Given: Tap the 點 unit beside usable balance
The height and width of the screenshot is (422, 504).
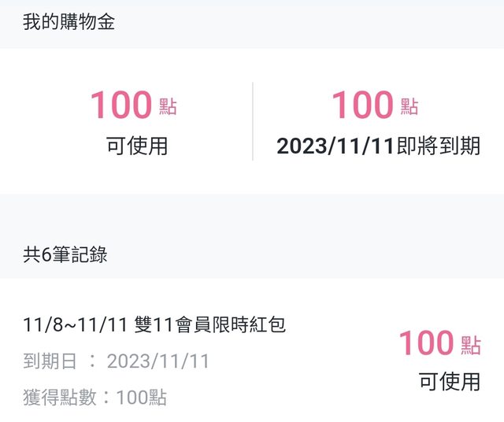Looking at the screenshot, I should [168, 107].
